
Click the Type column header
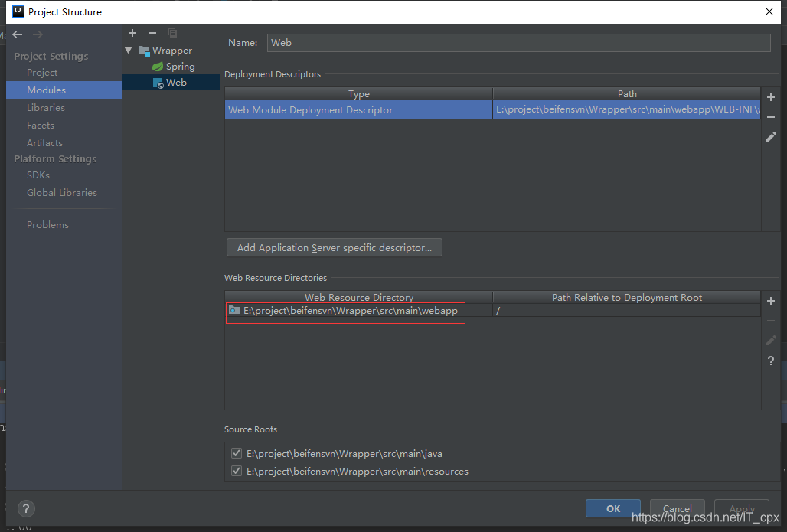tap(358, 94)
